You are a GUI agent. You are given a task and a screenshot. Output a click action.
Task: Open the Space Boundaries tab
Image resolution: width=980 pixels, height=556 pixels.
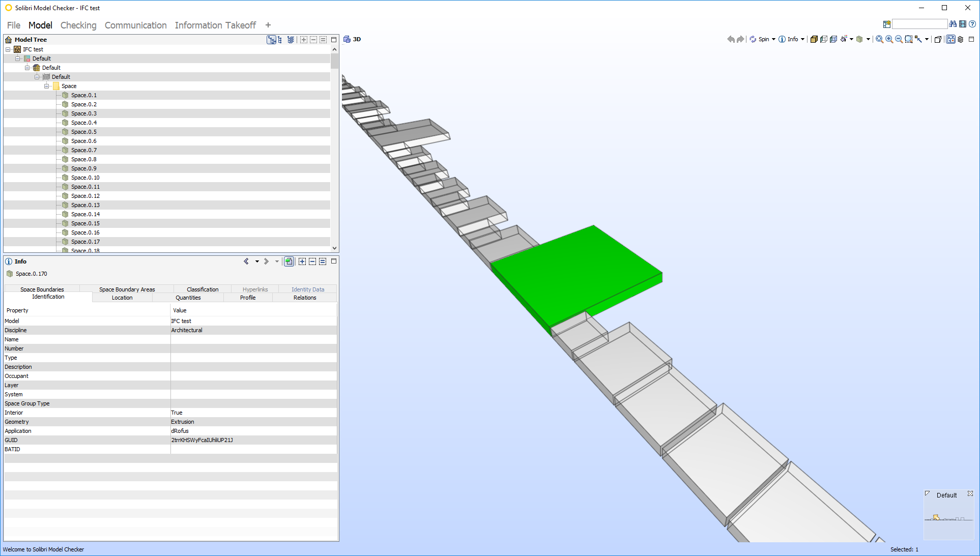[42, 289]
